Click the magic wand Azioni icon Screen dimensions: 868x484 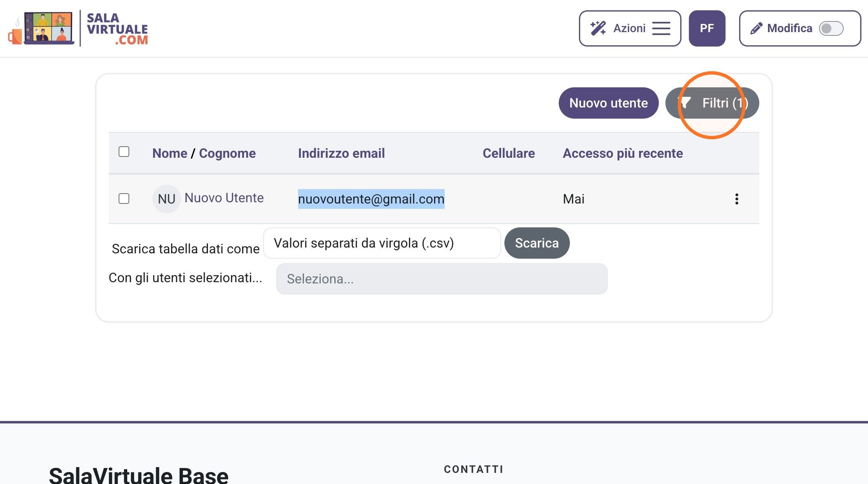point(598,28)
